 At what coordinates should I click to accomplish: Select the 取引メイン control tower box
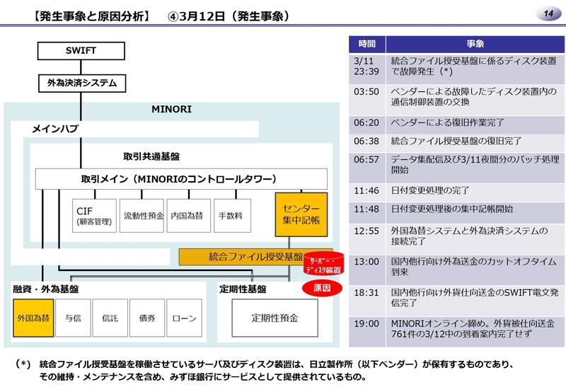pos(181,179)
